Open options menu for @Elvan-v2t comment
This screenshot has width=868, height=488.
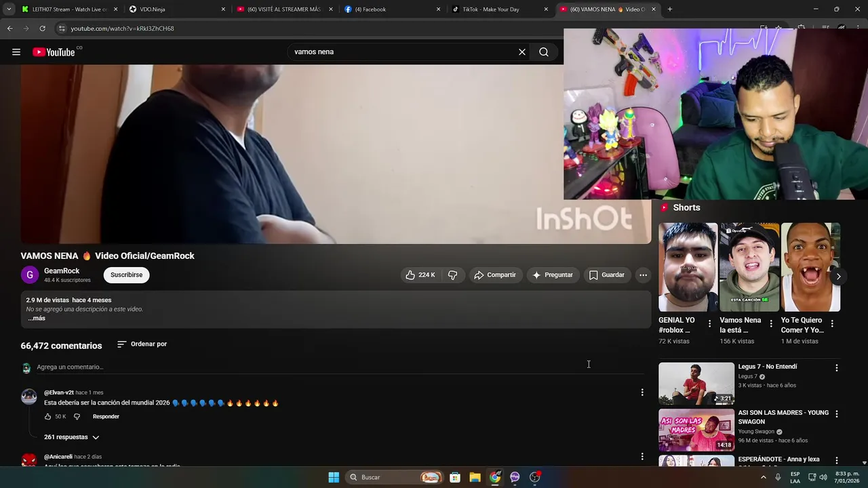(642, 392)
